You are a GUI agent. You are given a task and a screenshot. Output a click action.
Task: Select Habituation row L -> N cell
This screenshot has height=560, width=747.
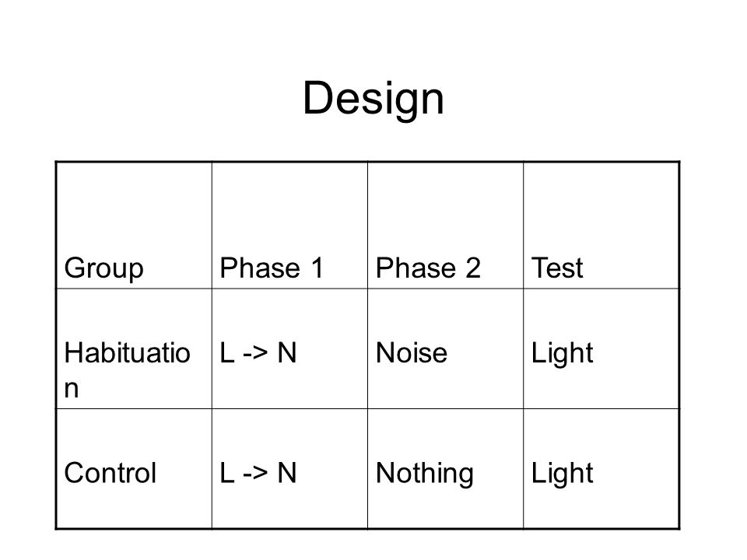click(289, 348)
